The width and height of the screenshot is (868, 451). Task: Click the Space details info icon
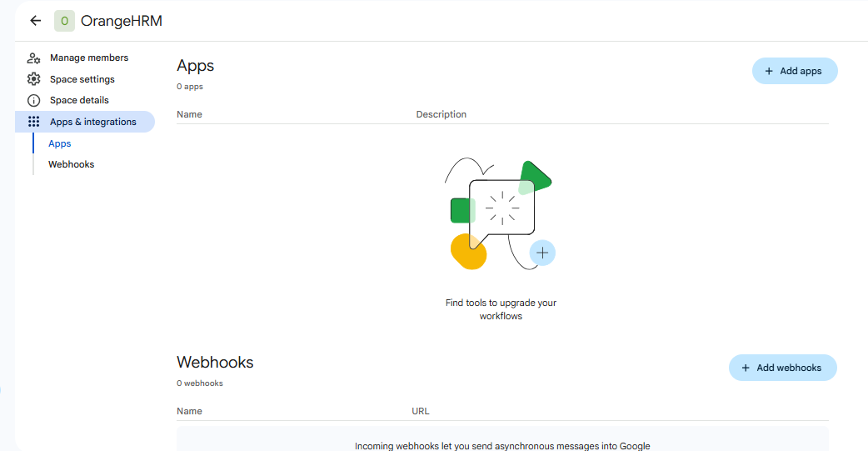click(34, 100)
